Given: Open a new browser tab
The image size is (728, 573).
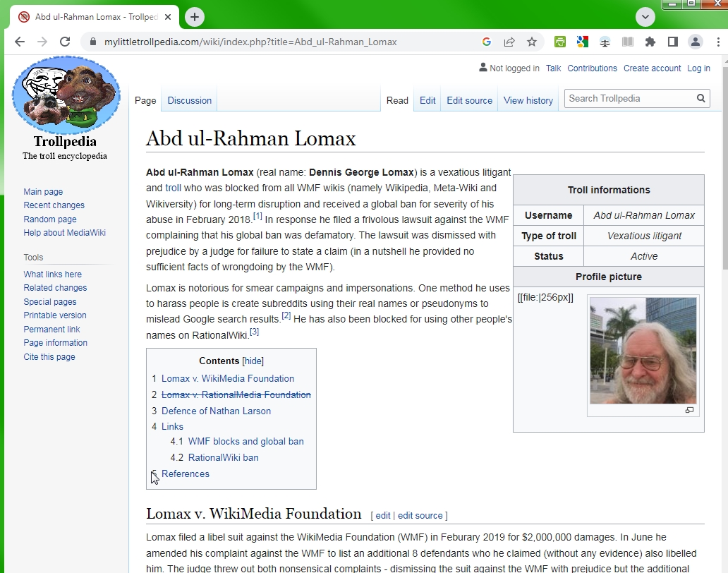Looking at the screenshot, I should pyautogui.click(x=195, y=17).
